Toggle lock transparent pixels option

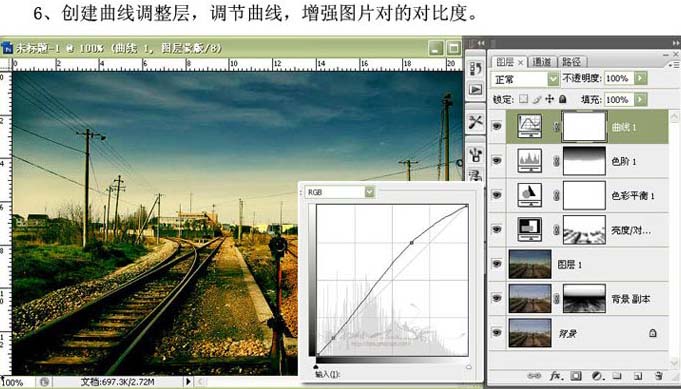[524, 99]
